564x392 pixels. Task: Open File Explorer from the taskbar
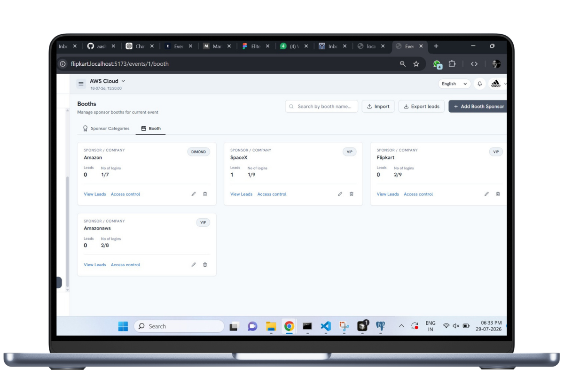click(271, 326)
